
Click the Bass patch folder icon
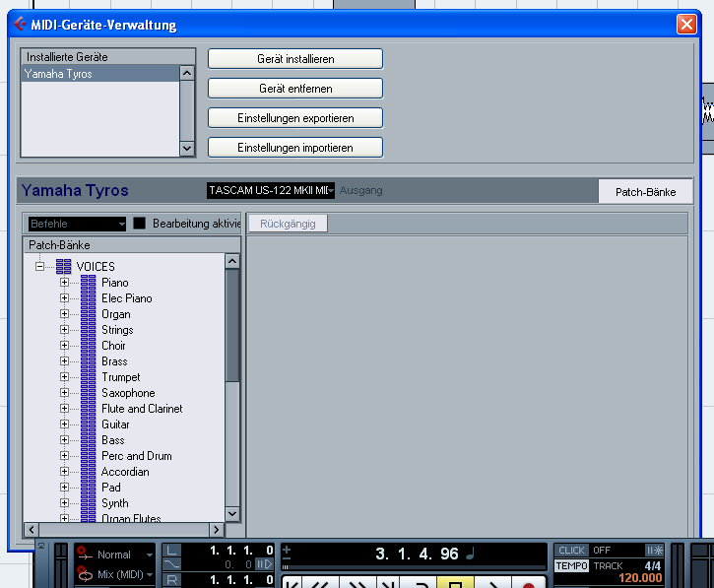(x=89, y=440)
